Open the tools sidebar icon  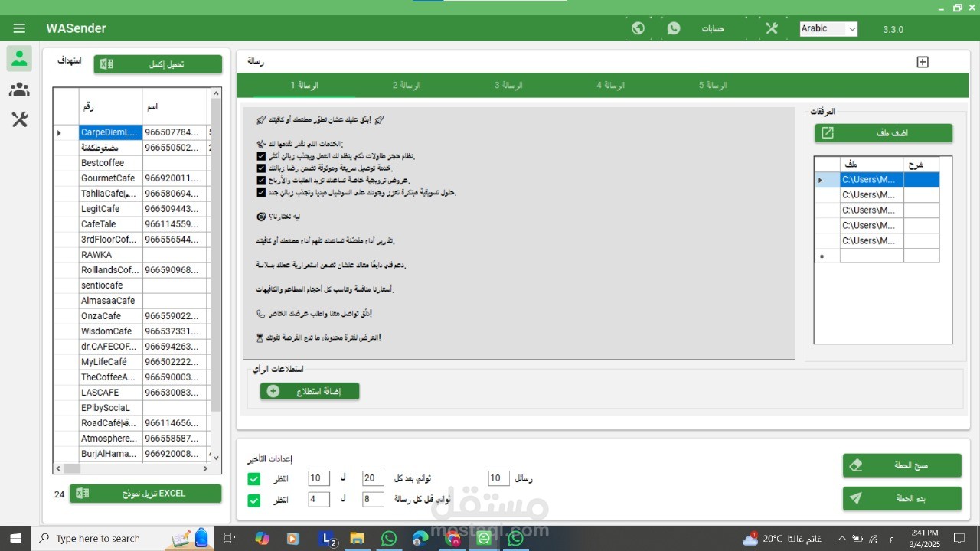[19, 119]
